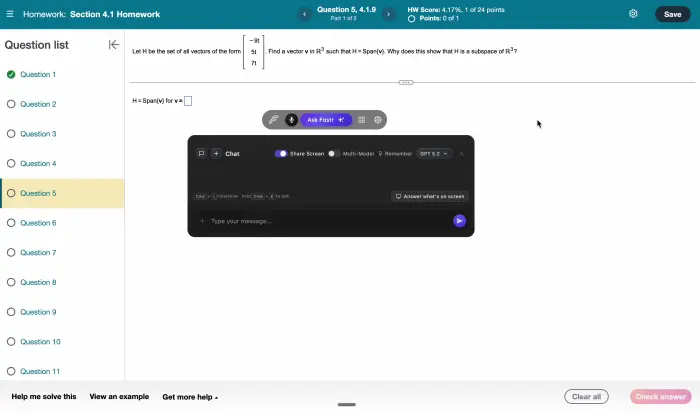700x413 pixels.
Task: Open Fostr toolbar settings gear
Action: tap(378, 120)
